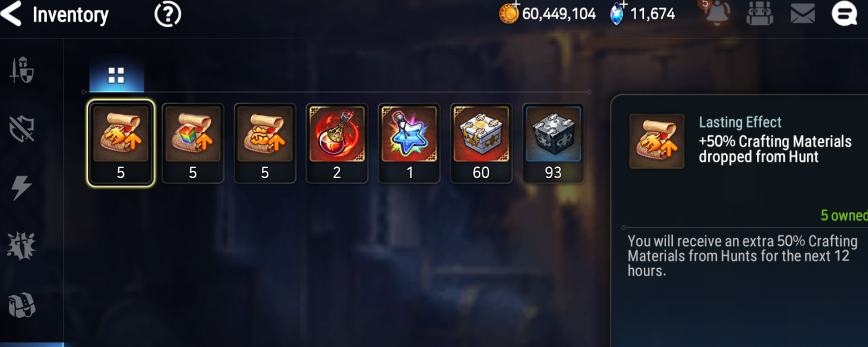Open the chat speech bubble icon
This screenshot has width=868, height=347.
[844, 13]
